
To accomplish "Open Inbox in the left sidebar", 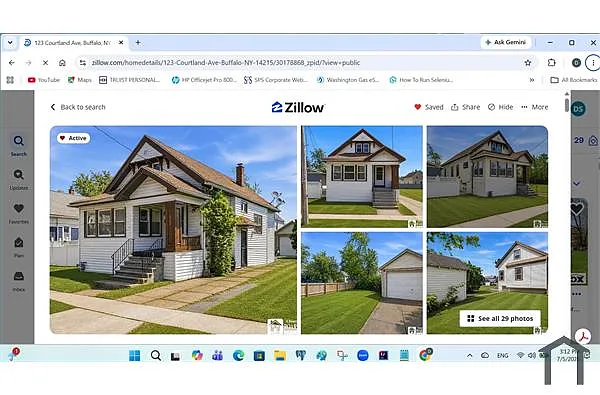I will (x=18, y=281).
